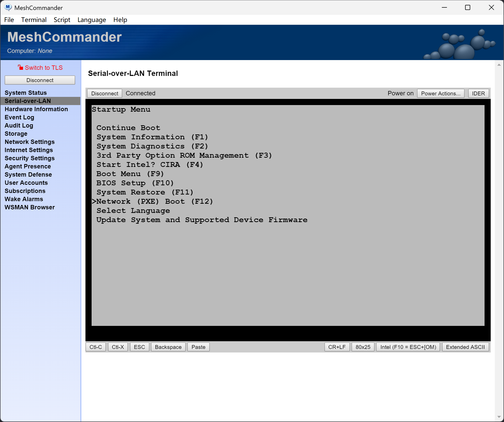Image resolution: width=504 pixels, height=422 pixels.
Task: Send Ctl-C to the terminal
Action: pos(96,347)
